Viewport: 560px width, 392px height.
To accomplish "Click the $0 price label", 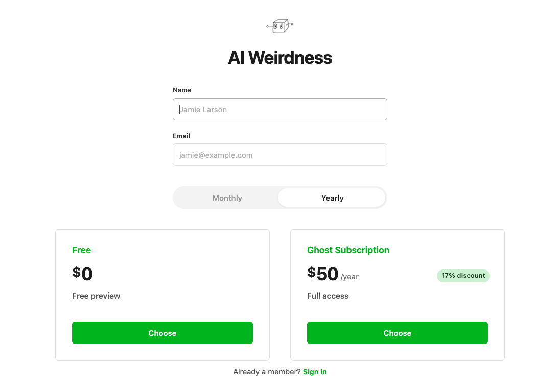I will click(82, 274).
